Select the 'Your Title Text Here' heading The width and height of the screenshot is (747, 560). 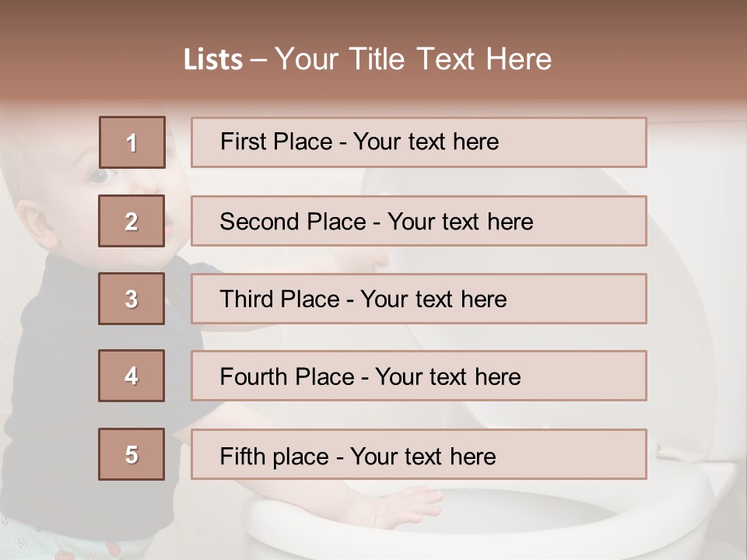coord(413,59)
